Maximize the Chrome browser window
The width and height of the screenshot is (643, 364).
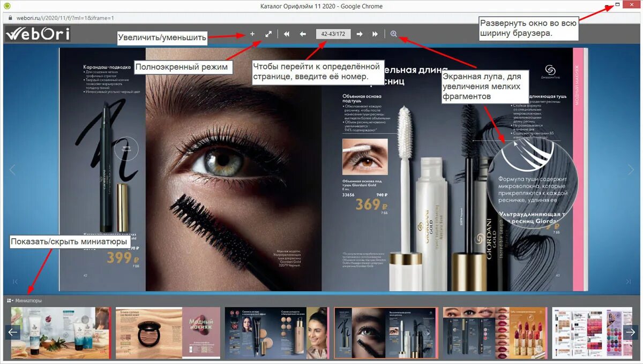point(617,5)
